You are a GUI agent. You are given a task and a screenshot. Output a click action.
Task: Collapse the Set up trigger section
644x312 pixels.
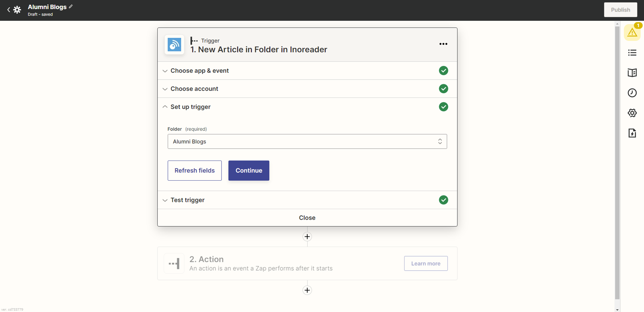click(307, 107)
